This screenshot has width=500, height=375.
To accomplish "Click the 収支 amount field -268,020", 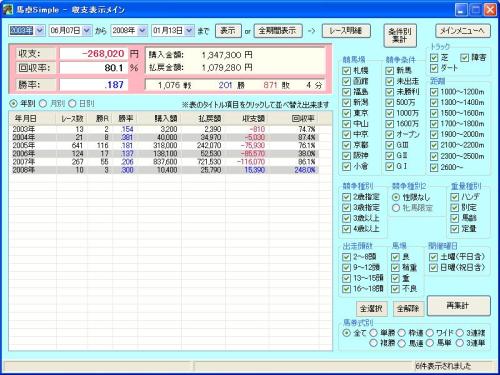I will tap(94, 54).
